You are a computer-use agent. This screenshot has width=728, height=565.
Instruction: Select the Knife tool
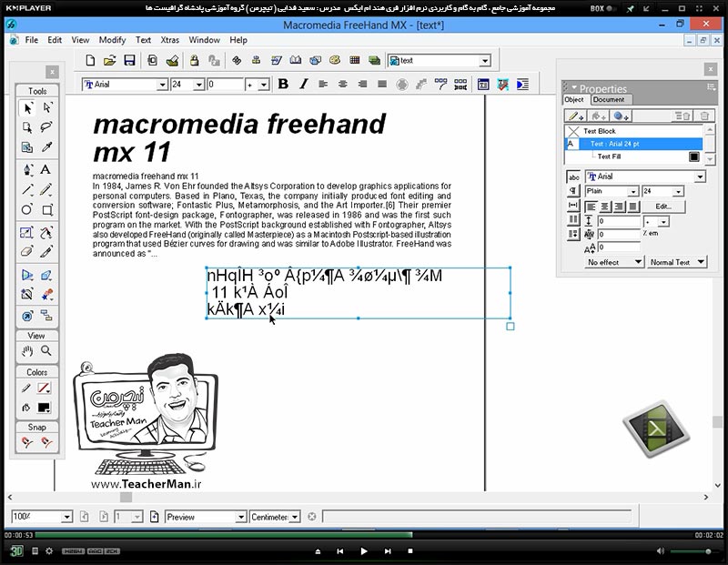(46, 252)
